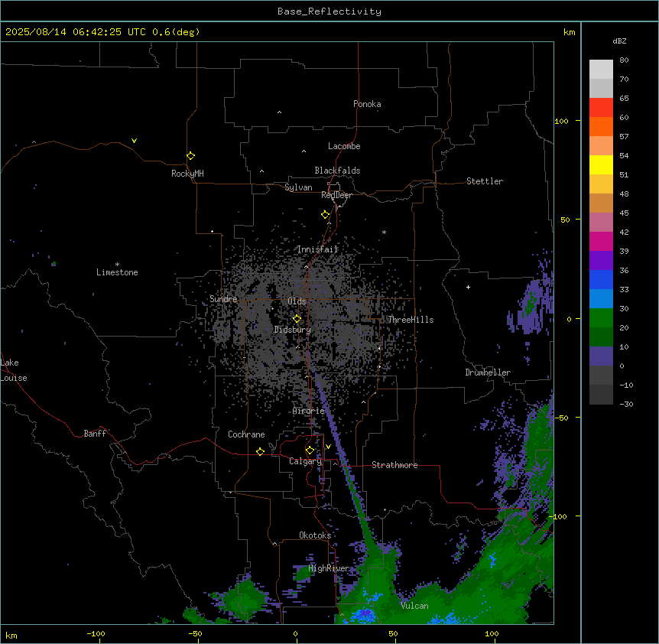The width and height of the screenshot is (659, 644).
Task: Click the yellow diamond marker above Calgary label
Action: [x=310, y=450]
